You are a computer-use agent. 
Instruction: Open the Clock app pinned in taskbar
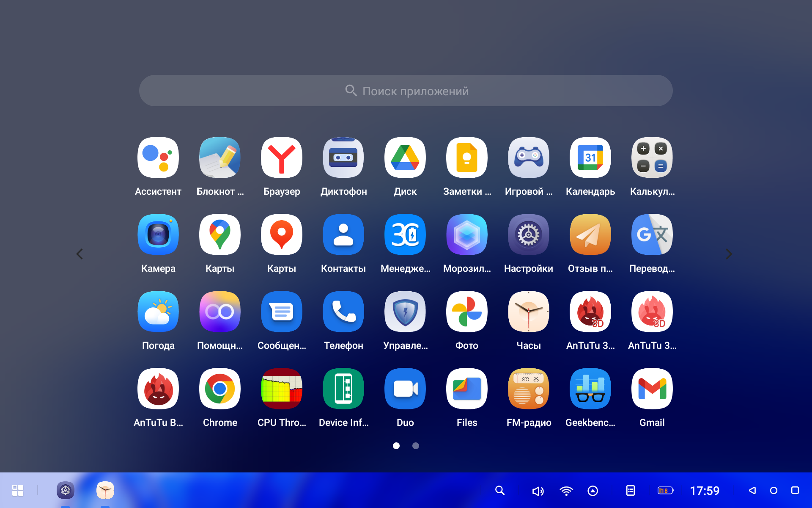(105, 490)
